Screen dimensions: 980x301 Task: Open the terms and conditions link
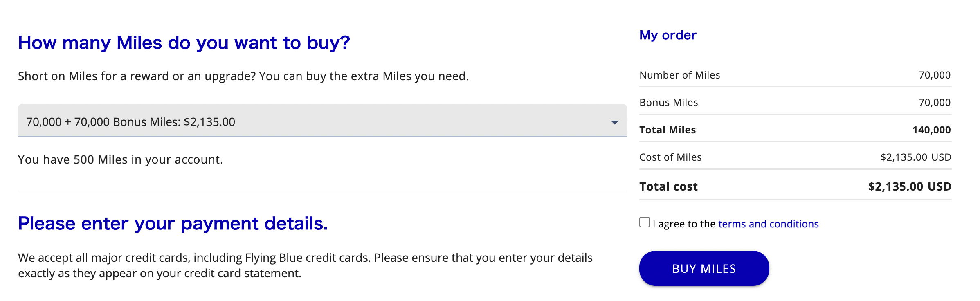(x=768, y=224)
